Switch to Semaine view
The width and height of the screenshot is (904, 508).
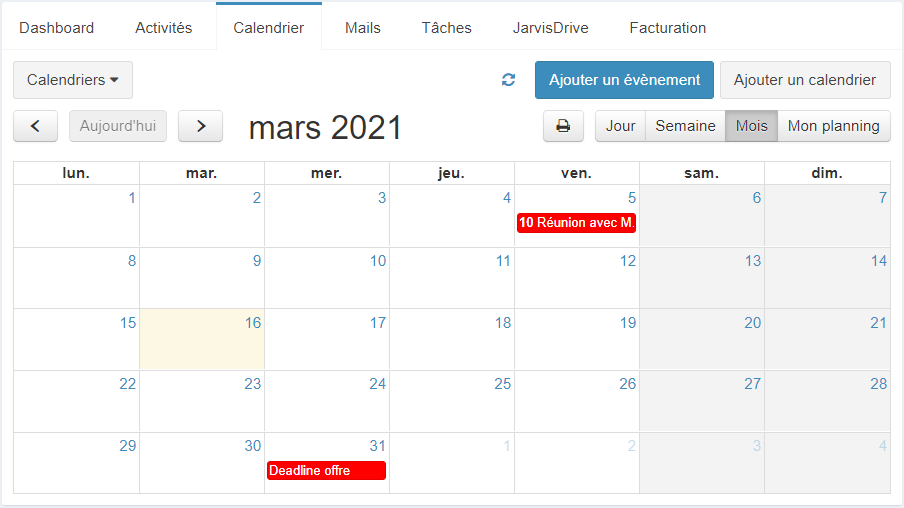[685, 126]
